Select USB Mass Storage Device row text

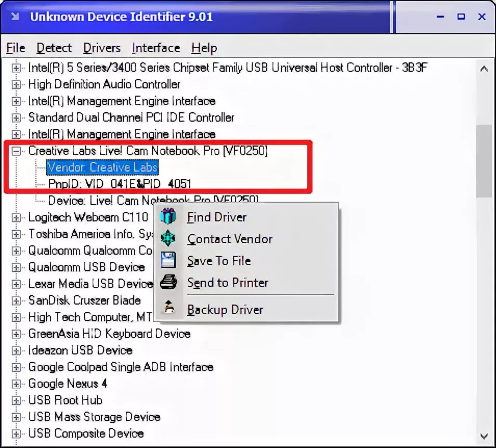click(94, 417)
